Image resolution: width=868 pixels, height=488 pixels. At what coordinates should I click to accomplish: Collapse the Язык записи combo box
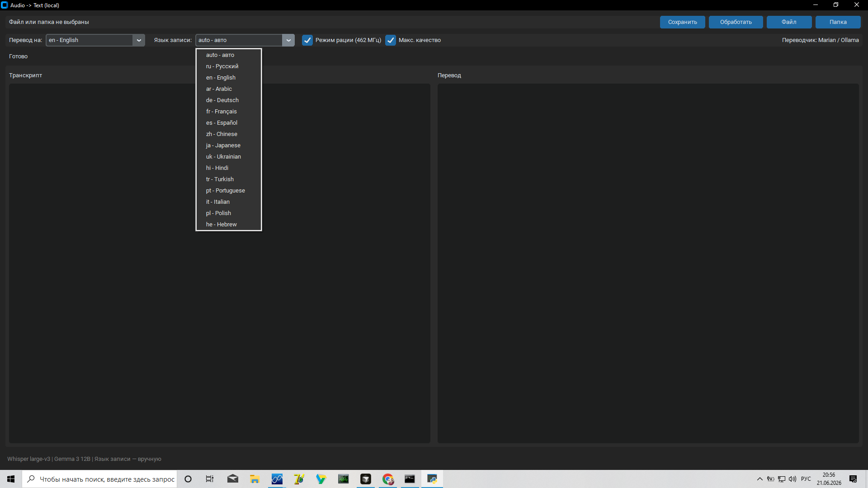245,40
